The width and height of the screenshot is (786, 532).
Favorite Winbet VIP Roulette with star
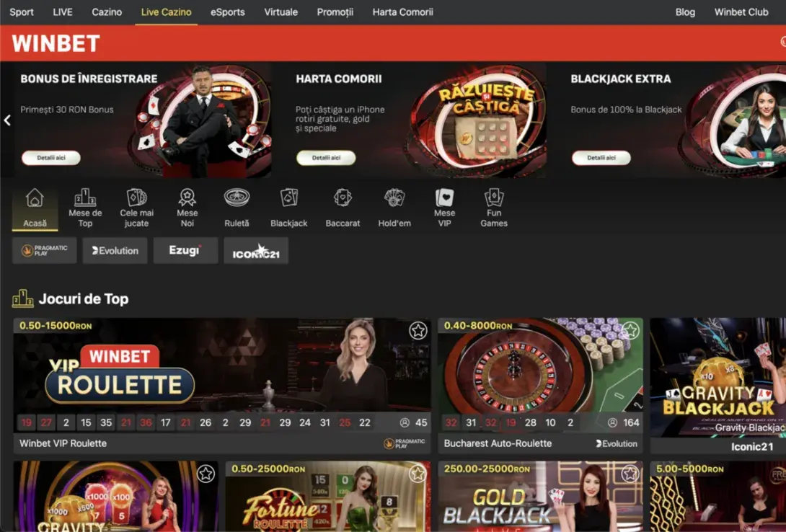click(x=418, y=331)
